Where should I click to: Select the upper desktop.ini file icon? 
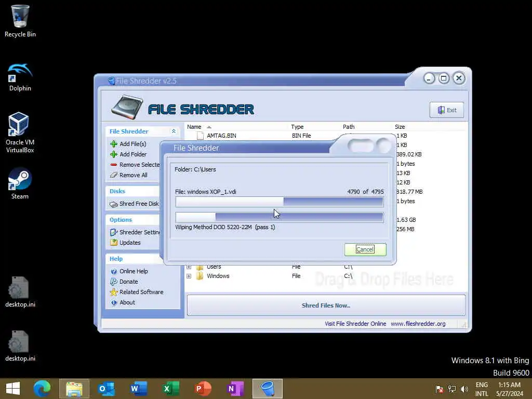(20, 292)
